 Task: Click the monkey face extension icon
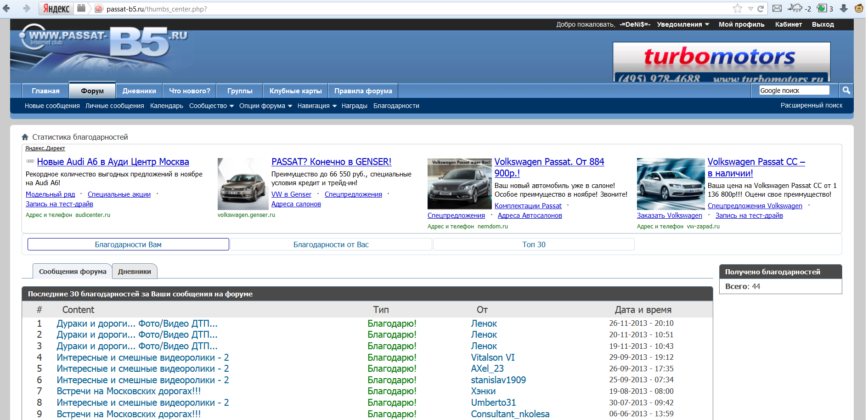[x=858, y=8]
